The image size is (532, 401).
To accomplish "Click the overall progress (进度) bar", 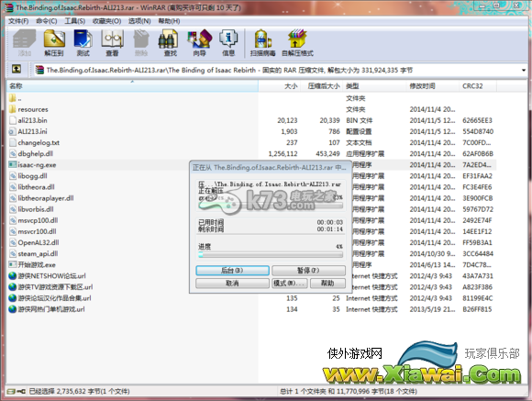I will 271,255.
